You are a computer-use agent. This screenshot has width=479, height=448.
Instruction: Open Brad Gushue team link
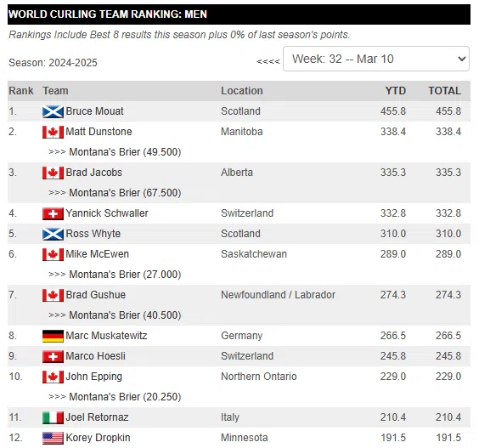point(96,295)
